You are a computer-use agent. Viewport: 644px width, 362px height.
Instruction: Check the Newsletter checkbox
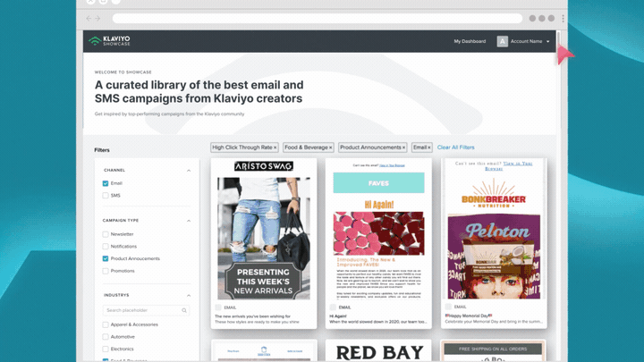click(x=106, y=234)
